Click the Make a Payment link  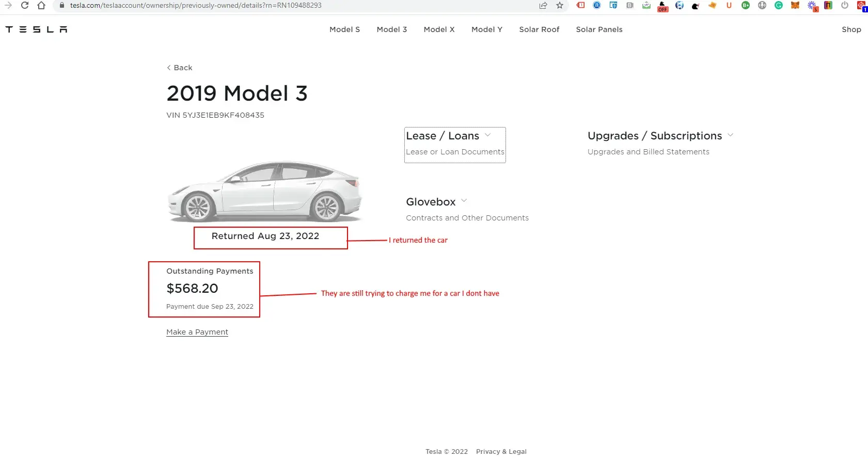(197, 332)
